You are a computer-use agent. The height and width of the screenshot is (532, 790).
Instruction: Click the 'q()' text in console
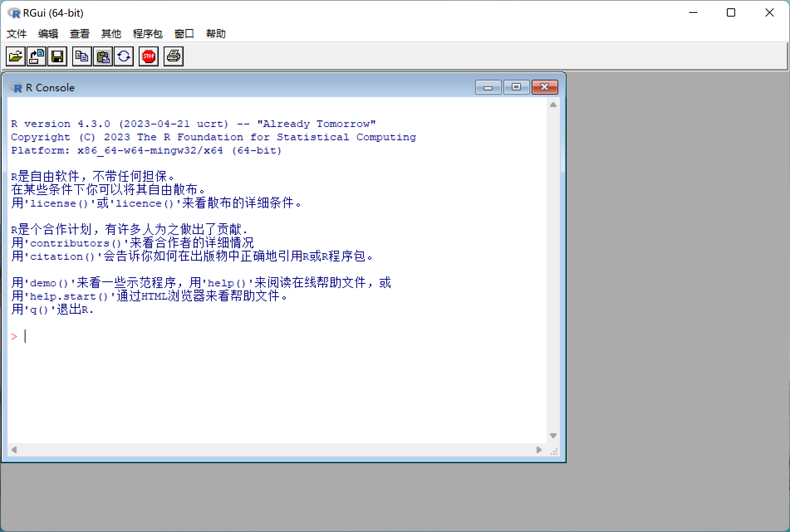(39, 310)
